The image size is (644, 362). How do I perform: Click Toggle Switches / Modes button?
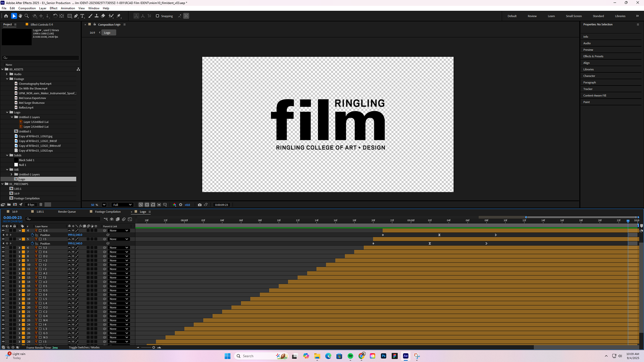point(84,348)
